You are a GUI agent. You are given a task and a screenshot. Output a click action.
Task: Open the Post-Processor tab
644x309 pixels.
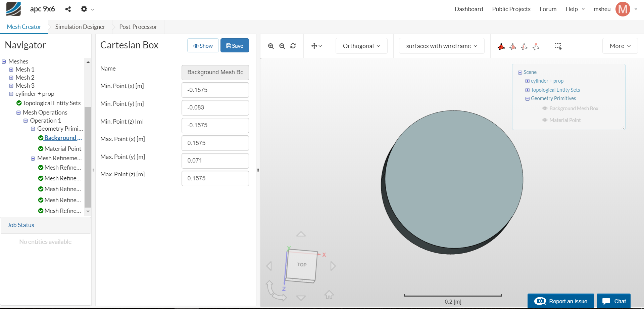coord(138,27)
